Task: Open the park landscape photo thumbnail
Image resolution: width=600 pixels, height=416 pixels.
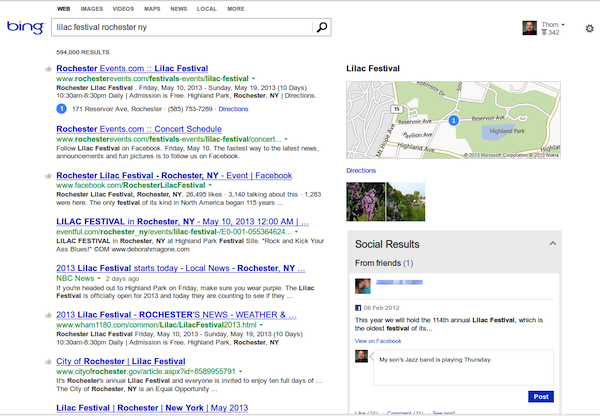Action: pyautogui.click(x=406, y=202)
